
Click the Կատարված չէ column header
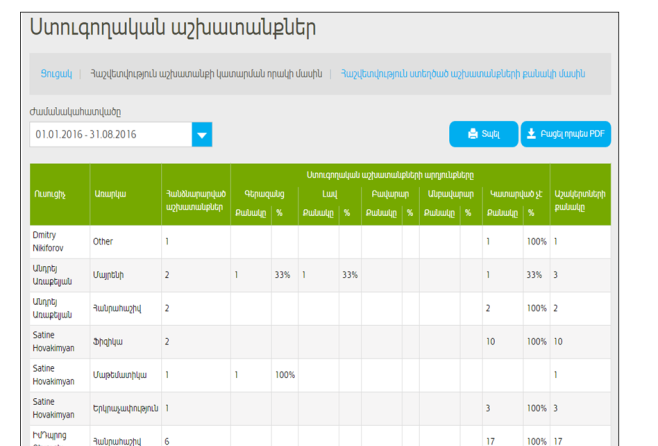[516, 194]
